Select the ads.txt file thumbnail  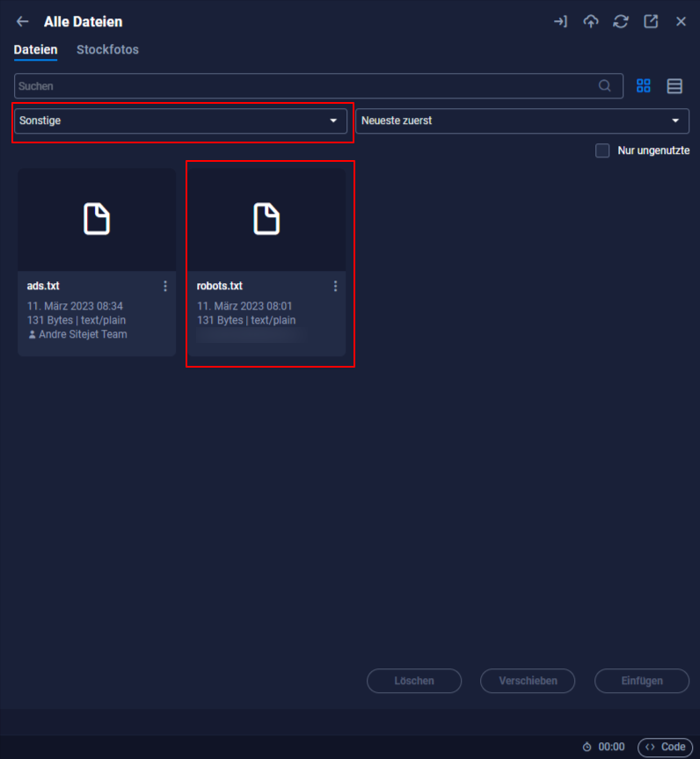coord(97,219)
